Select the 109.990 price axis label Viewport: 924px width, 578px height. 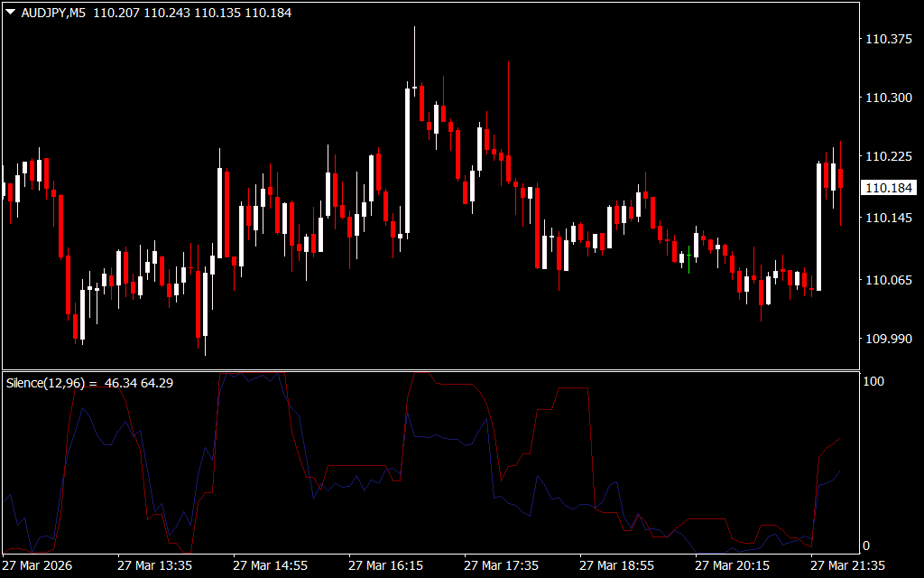(887, 339)
